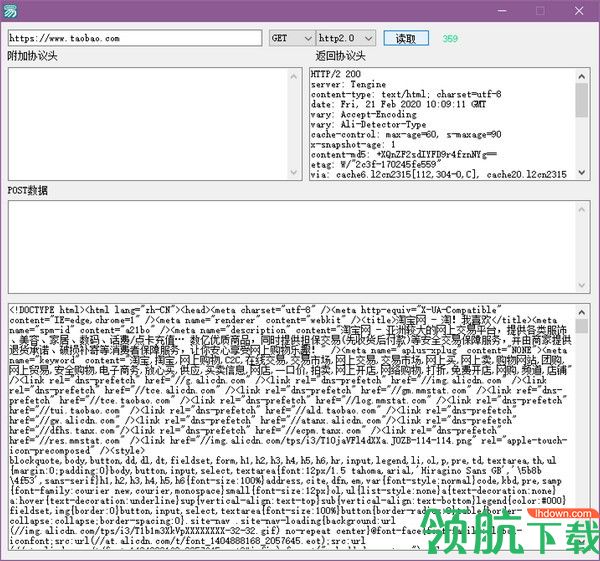
Task: Click the green 359 elapsed time value
Action: coord(450,38)
